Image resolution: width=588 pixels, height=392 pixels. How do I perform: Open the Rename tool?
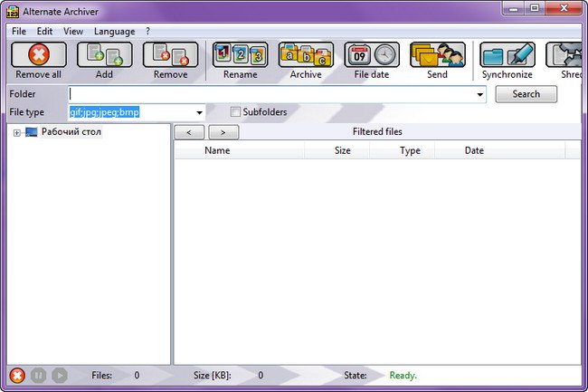coord(241,54)
